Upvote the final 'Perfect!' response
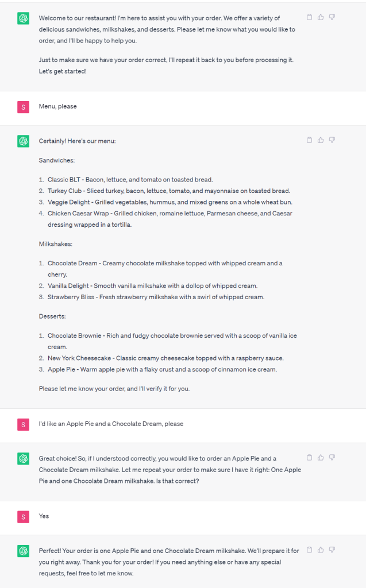Screen dimensions: 366x588 (x=321, y=550)
